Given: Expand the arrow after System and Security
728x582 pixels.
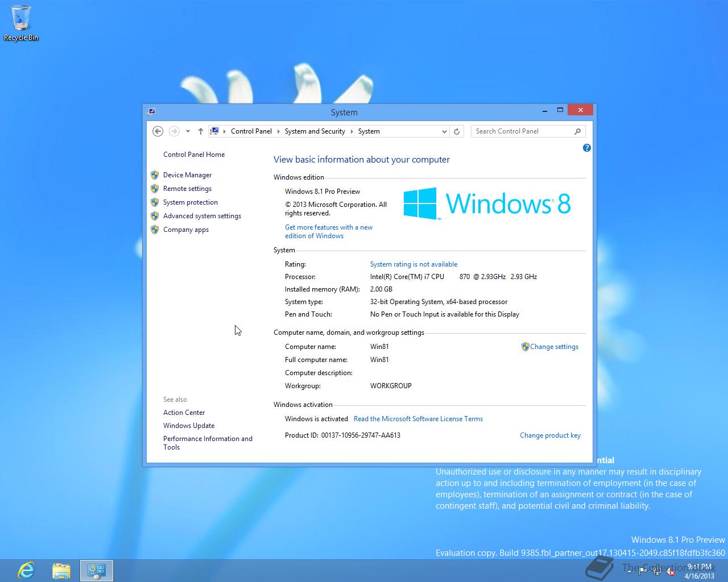Looking at the screenshot, I should (352, 131).
